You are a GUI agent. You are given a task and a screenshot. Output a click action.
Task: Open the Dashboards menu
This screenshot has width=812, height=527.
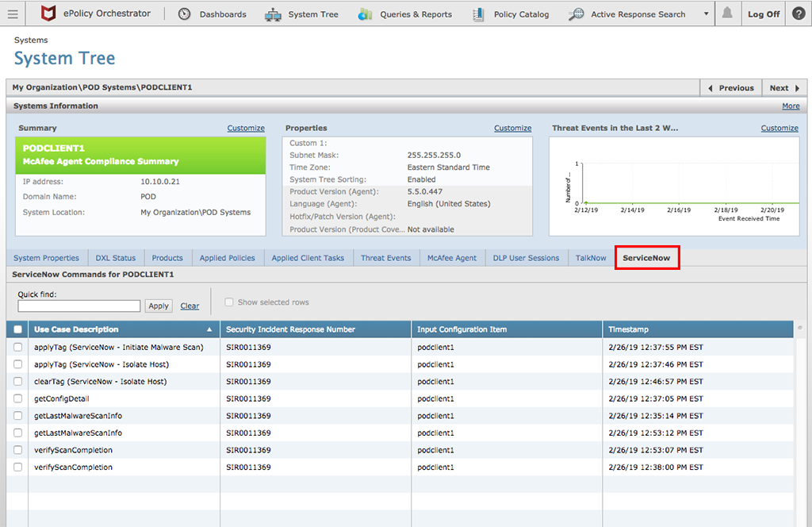point(223,14)
